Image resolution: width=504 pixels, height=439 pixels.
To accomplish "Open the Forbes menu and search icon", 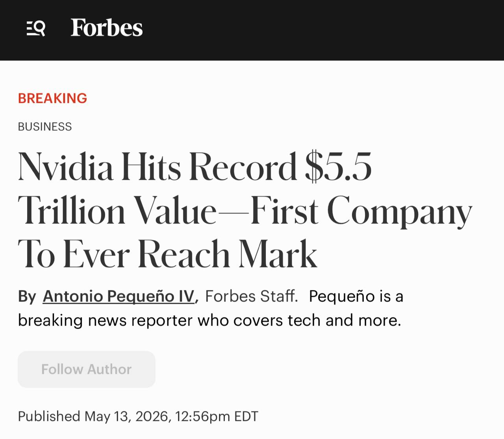I will [36, 28].
